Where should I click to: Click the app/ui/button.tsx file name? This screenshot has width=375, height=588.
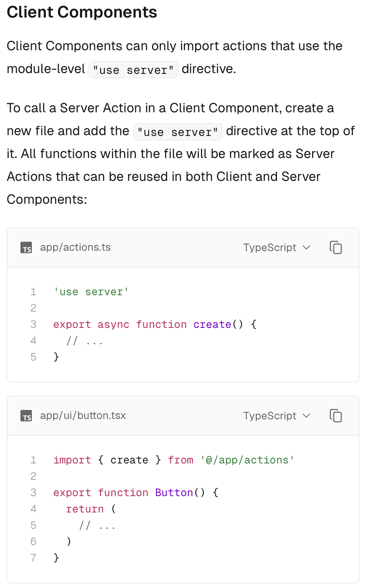tap(83, 416)
